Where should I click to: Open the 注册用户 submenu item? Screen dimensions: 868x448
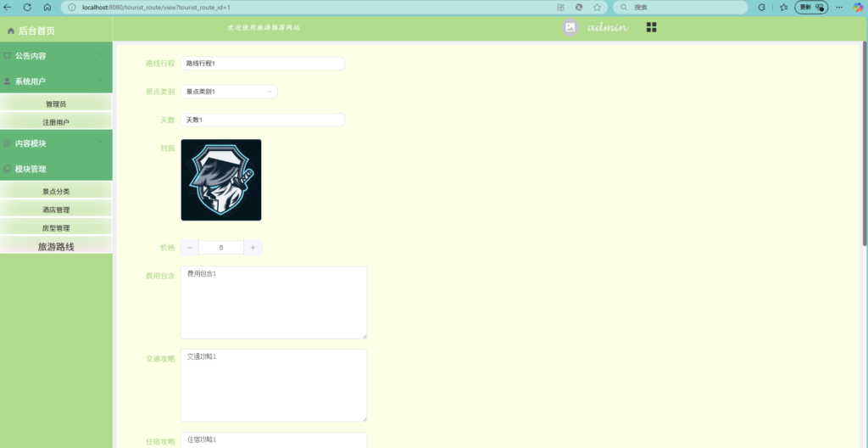[56, 121]
